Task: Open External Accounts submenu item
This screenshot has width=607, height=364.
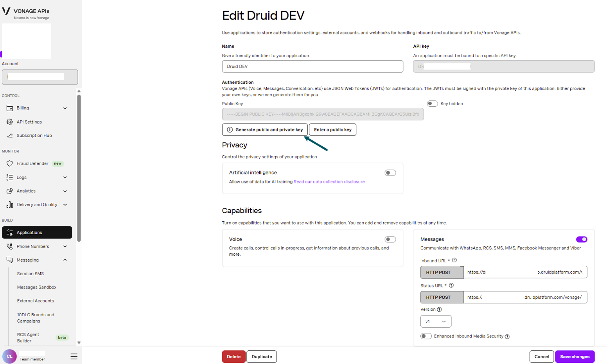Action: [36, 301]
